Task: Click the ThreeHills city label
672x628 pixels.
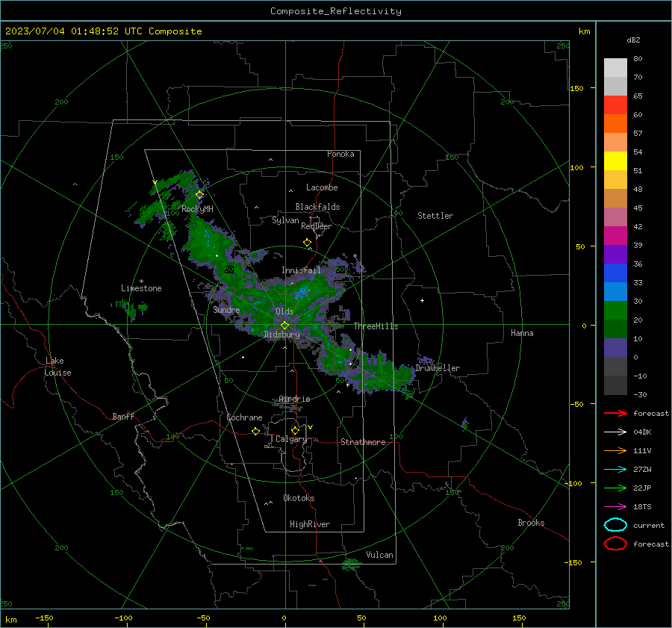Action: (x=376, y=326)
